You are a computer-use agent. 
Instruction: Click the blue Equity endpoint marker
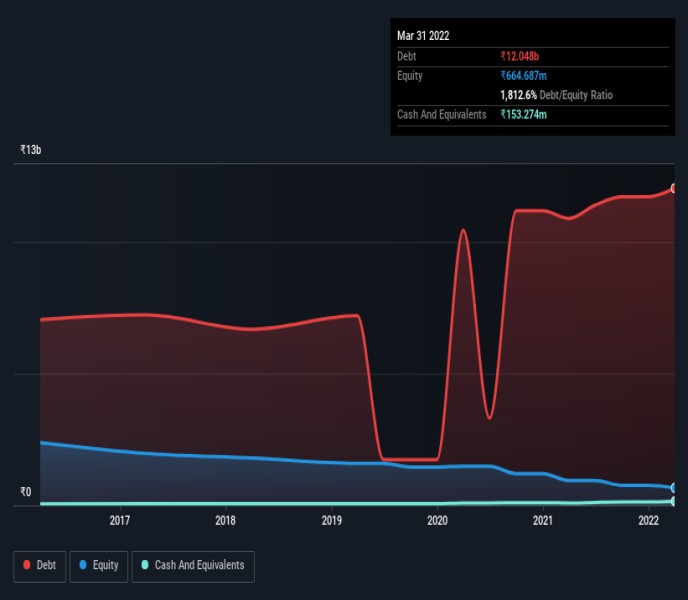tap(674, 488)
